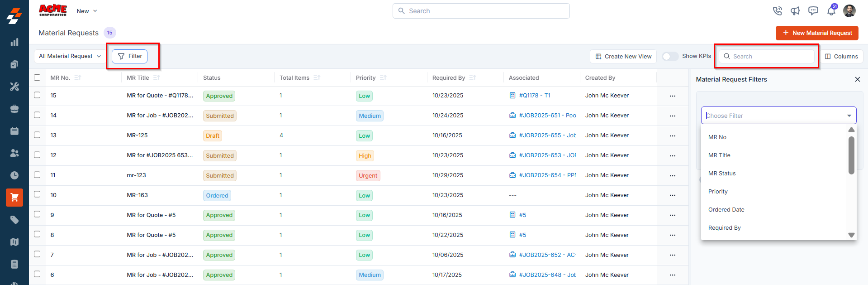Image resolution: width=868 pixels, height=285 pixels.
Task: Check the row for MR 8
Action: point(37,234)
